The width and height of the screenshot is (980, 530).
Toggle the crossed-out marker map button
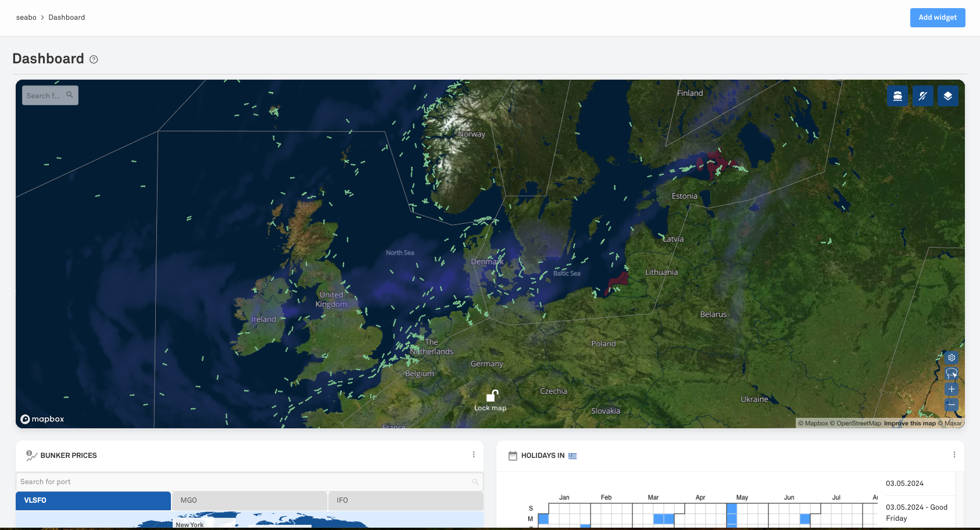click(922, 96)
